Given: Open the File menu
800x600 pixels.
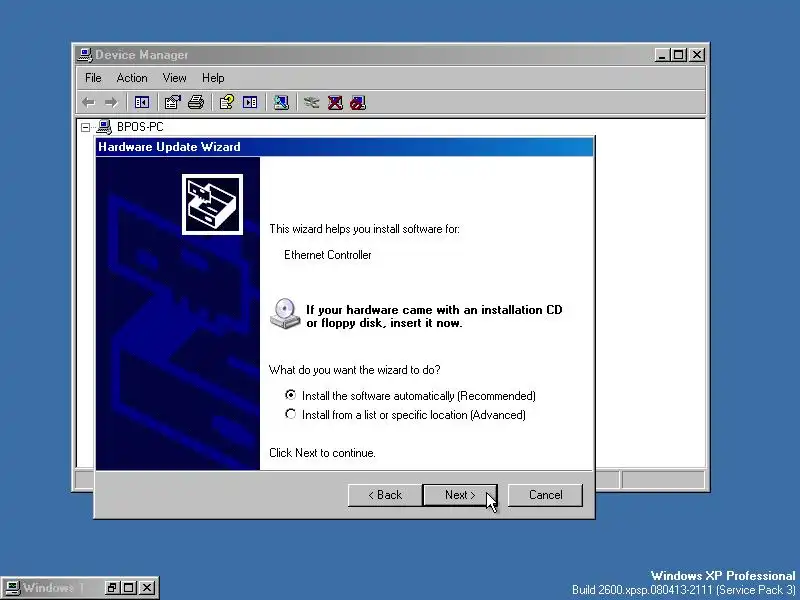Looking at the screenshot, I should [x=93, y=78].
